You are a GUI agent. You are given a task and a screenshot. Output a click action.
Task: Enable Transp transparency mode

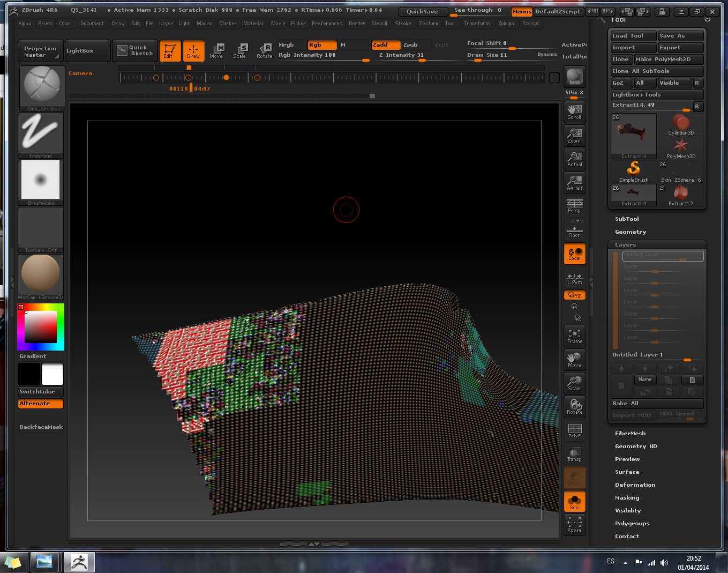[574, 454]
